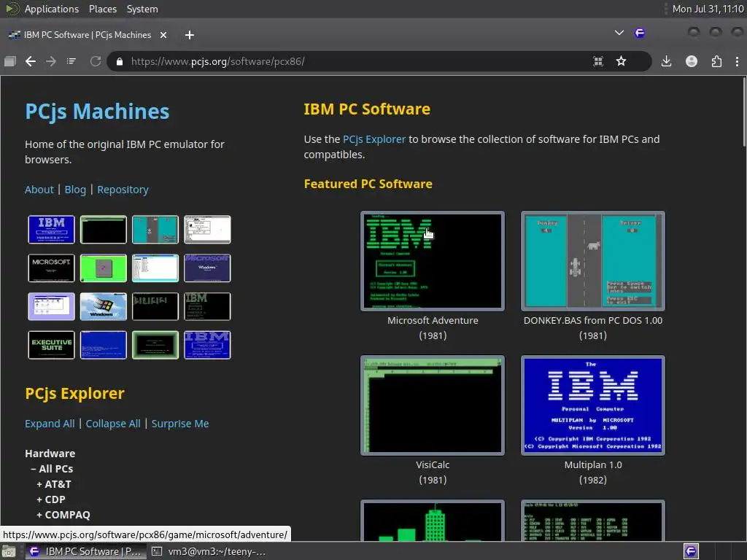Open the Places menu
This screenshot has height=560, width=747.
102,9
